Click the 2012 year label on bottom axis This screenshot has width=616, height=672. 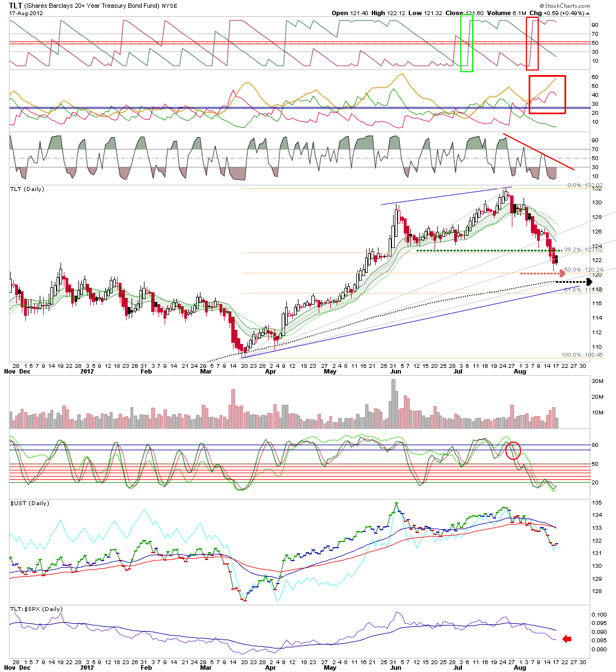coord(87,668)
